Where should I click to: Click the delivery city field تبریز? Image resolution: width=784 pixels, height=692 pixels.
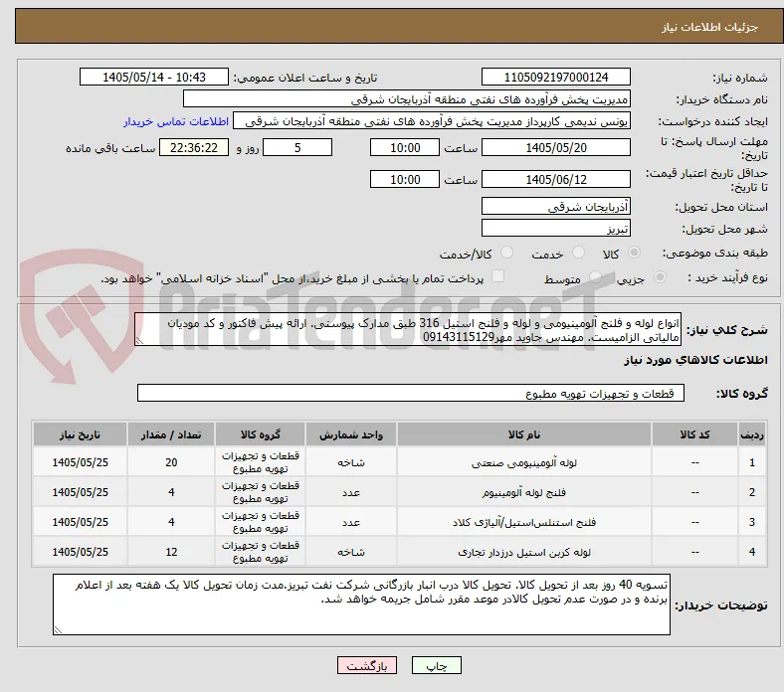pos(556,229)
